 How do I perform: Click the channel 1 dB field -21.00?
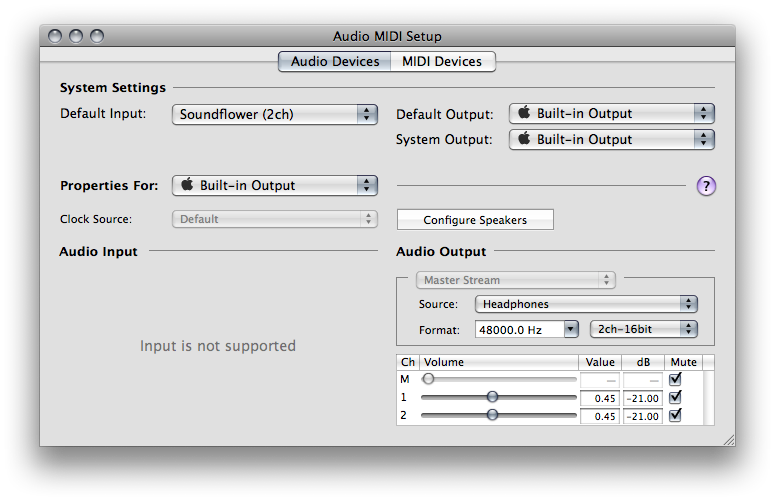[x=643, y=398]
